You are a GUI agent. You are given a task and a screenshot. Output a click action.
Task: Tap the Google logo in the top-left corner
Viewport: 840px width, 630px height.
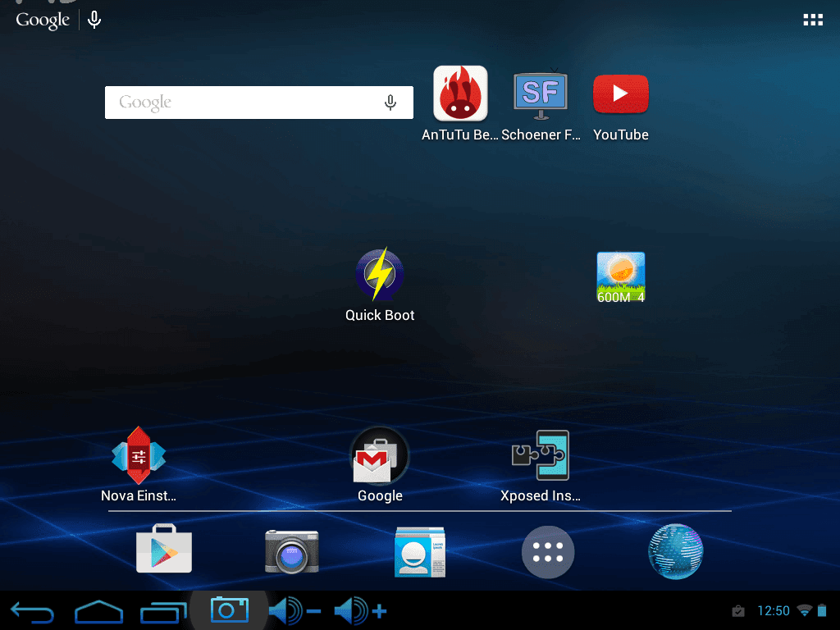click(43, 21)
